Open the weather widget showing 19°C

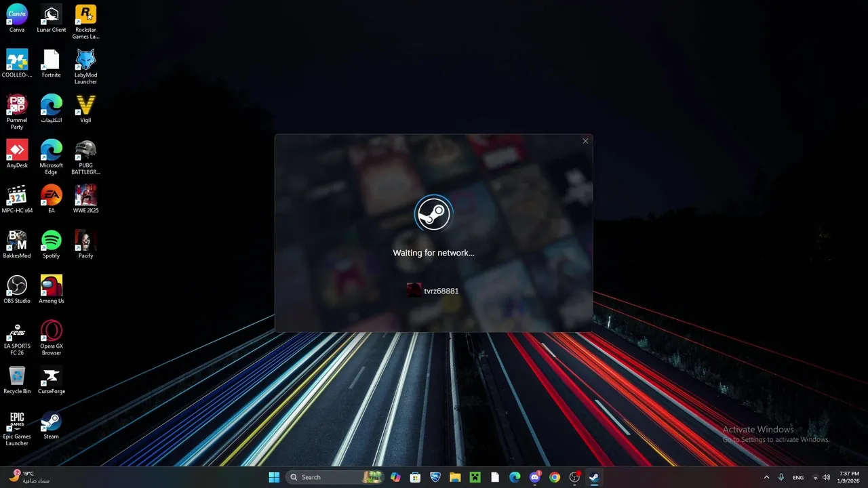[x=30, y=477]
